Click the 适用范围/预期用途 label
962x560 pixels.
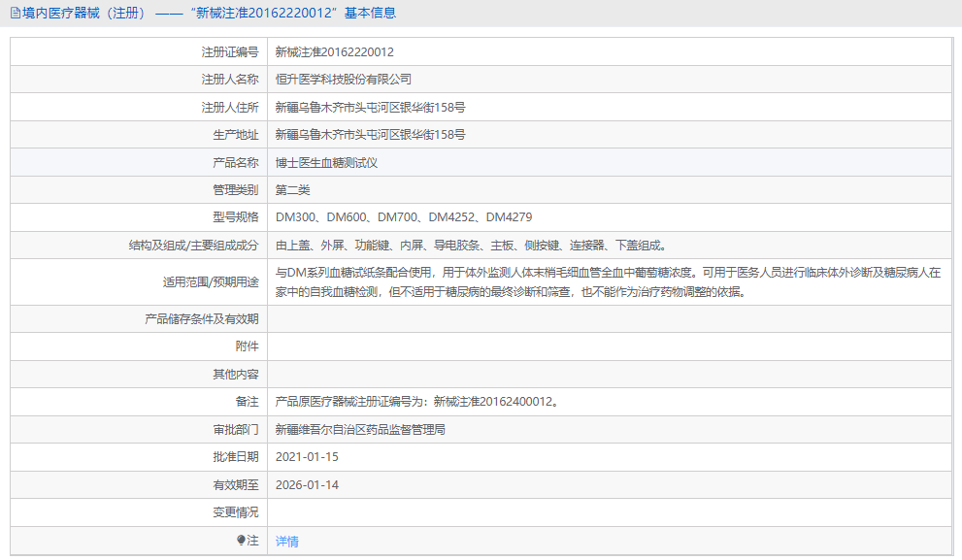tap(211, 282)
